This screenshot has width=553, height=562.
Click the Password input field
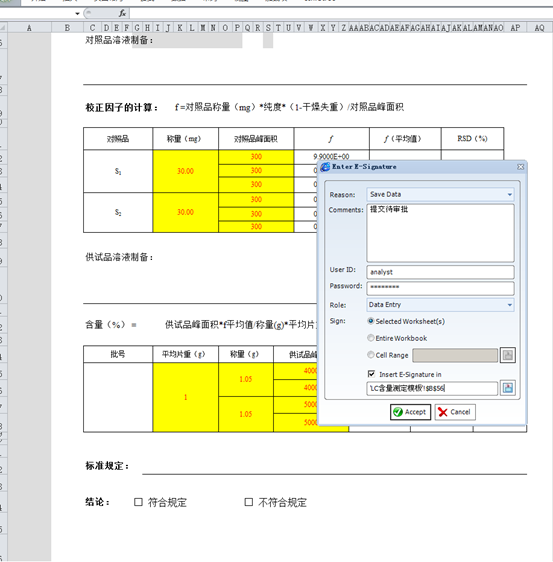440,288
